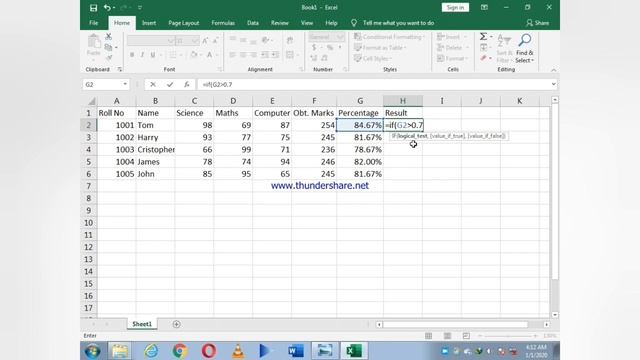640x360 pixels.
Task: Click percentage cell 84.67%
Action: click(x=360, y=125)
